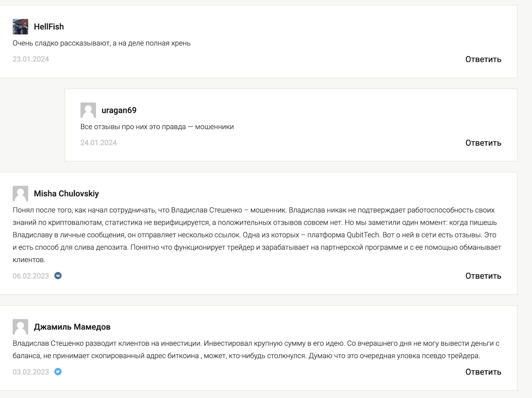This screenshot has width=532, height=398.
Task: Reply to Джамиль Мамедов's comment via Ответить
Action: coord(483,372)
